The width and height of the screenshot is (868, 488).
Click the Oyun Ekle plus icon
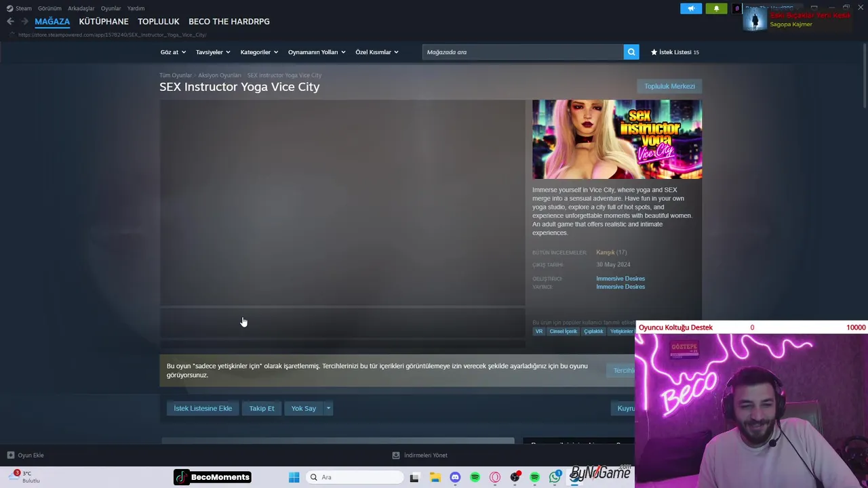(x=11, y=455)
